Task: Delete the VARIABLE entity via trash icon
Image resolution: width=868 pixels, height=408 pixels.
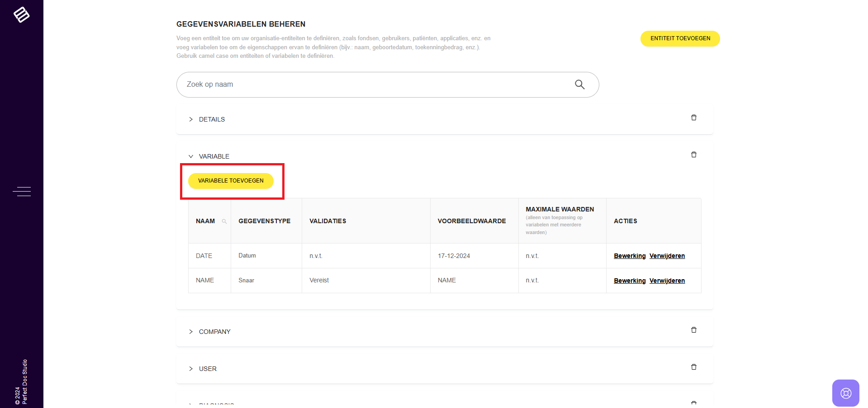Action: (x=693, y=155)
